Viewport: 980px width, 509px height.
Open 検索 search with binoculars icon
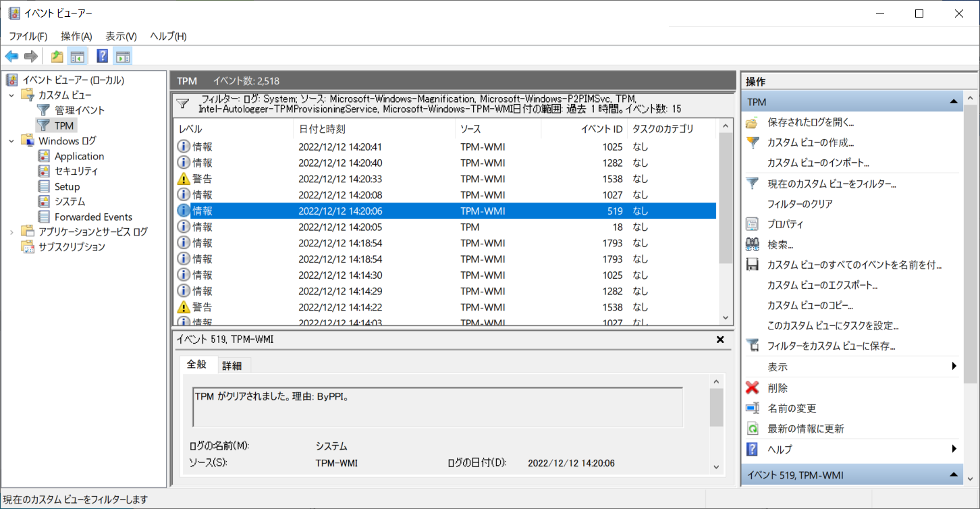click(x=780, y=244)
